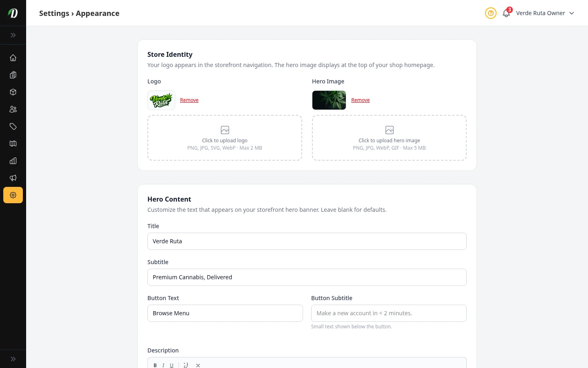588x368 pixels.
Task: Open the map icon in sidebar
Action: point(13,144)
